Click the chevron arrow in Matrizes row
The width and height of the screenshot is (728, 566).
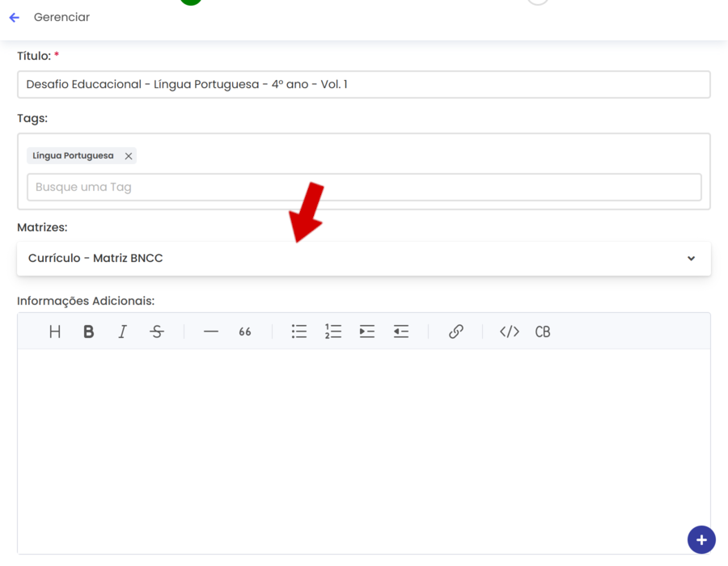tap(692, 259)
